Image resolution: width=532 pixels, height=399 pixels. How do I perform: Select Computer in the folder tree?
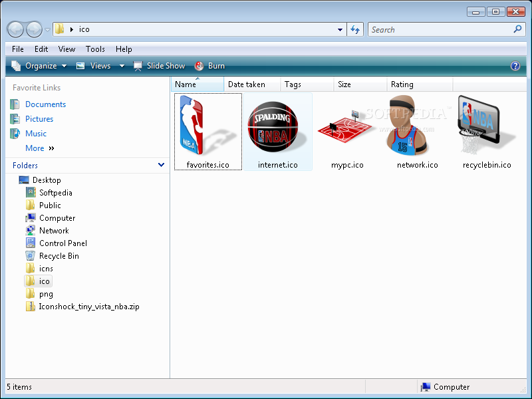[x=57, y=218]
